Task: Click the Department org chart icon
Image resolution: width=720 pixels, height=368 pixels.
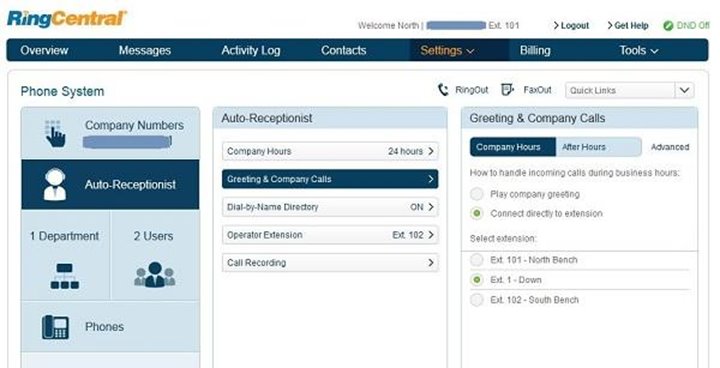Action: [64, 276]
